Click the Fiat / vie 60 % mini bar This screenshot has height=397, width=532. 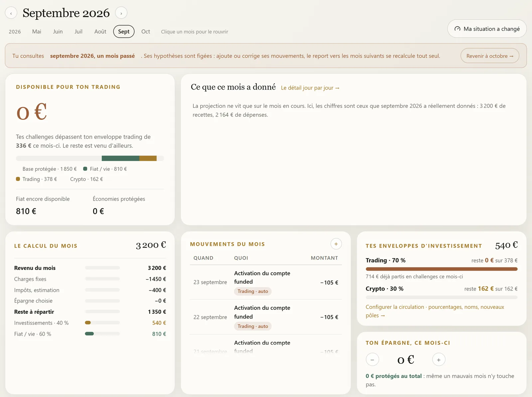pyautogui.click(x=102, y=334)
